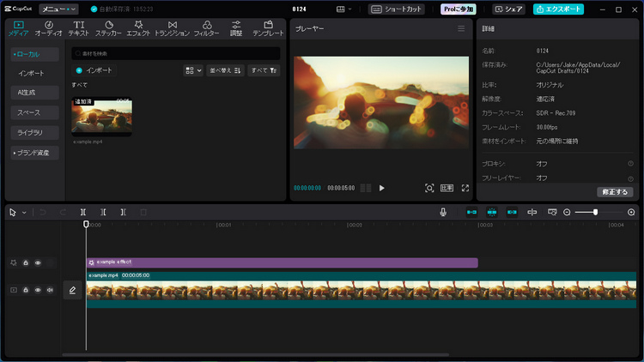The height and width of the screenshot is (362, 644).
Task: Click the timeline zoom in icon
Action: [x=631, y=212]
